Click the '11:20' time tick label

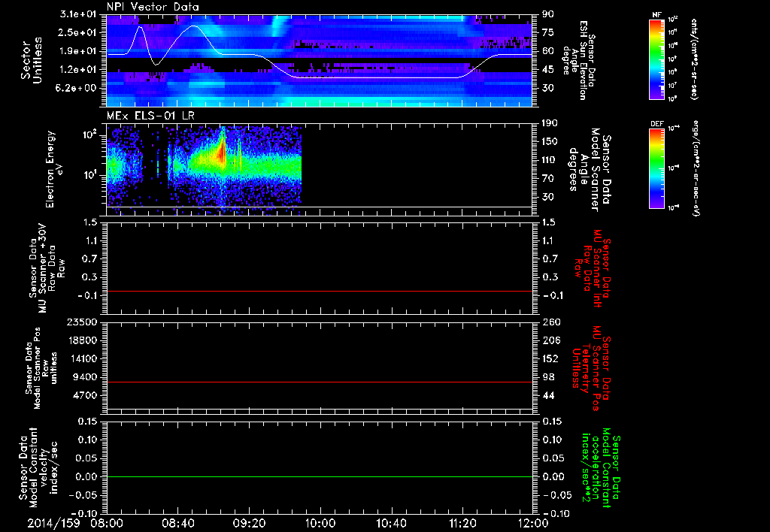pos(462,523)
